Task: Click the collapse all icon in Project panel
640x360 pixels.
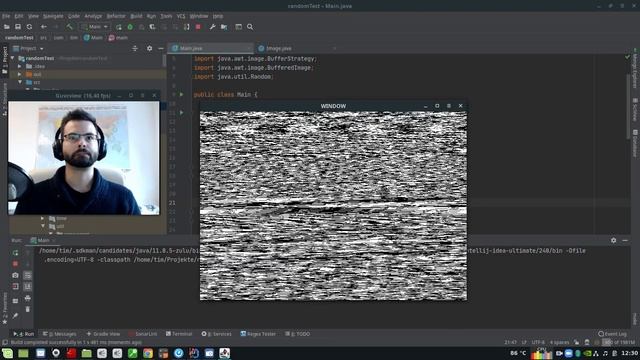Action: [x=135, y=48]
